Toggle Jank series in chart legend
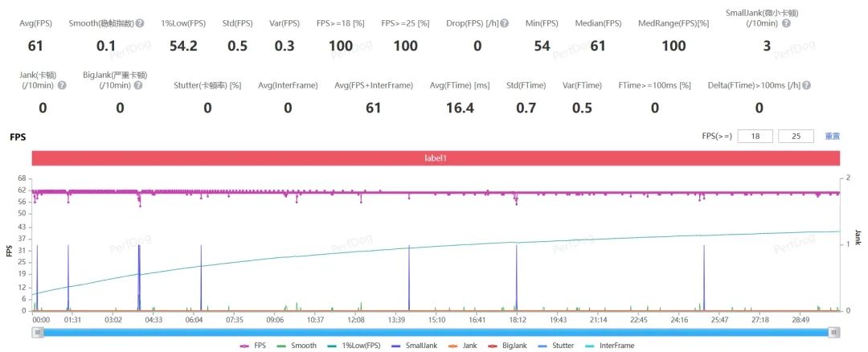 pos(463,346)
